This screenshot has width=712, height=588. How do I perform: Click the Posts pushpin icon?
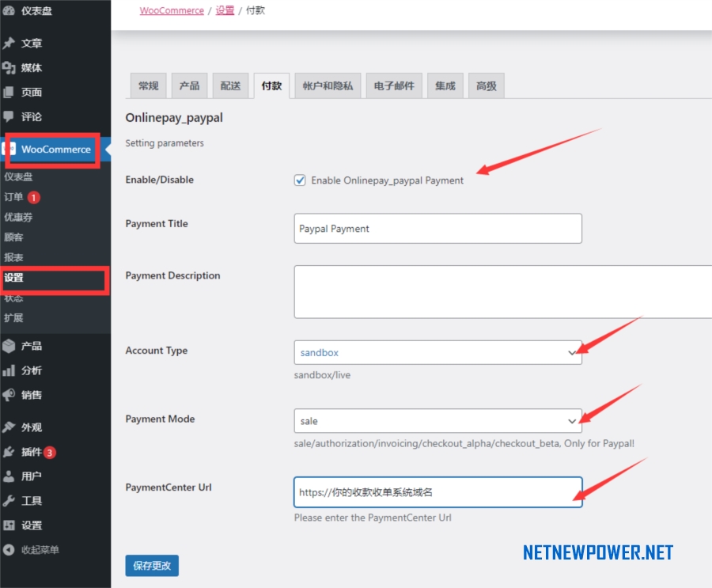pos(9,44)
